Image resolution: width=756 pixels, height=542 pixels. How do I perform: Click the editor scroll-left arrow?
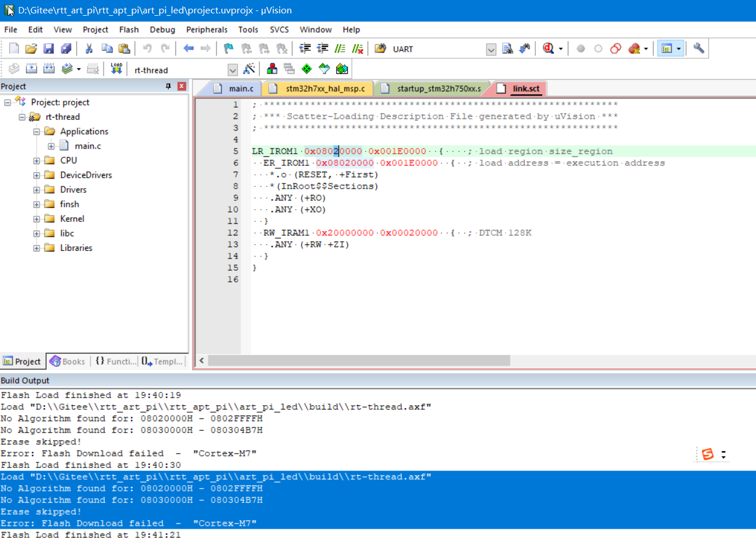click(x=202, y=360)
